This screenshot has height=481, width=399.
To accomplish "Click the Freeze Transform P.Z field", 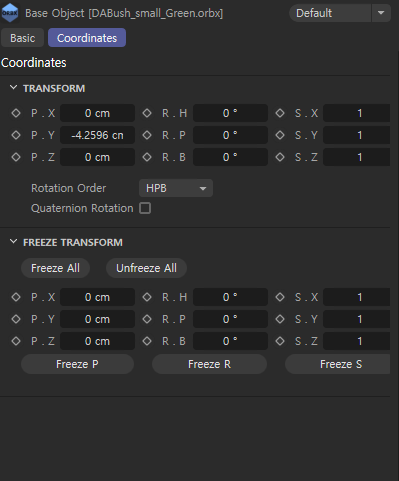I will point(97,341).
